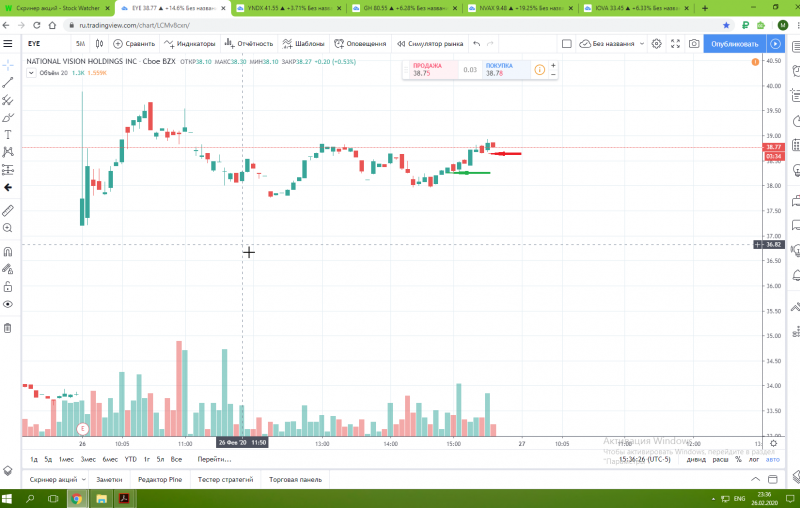
Task: Toggle stay in drawing mode
Action: coord(8,269)
